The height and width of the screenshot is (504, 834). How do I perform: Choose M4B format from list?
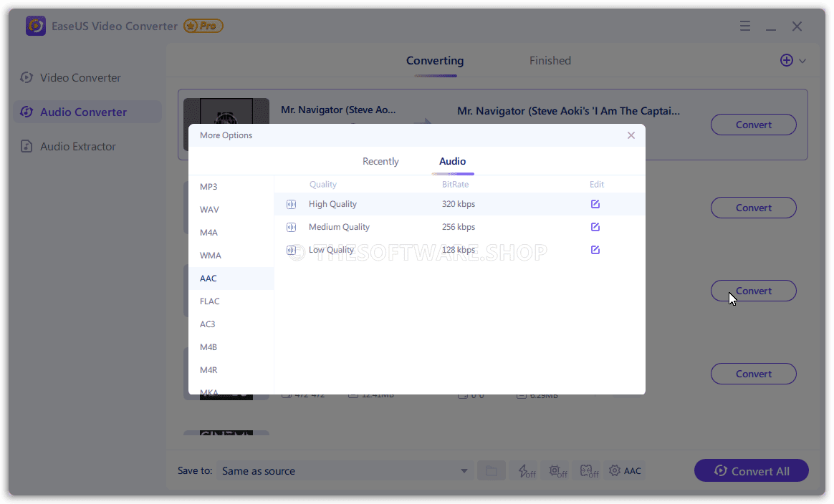[231, 346]
